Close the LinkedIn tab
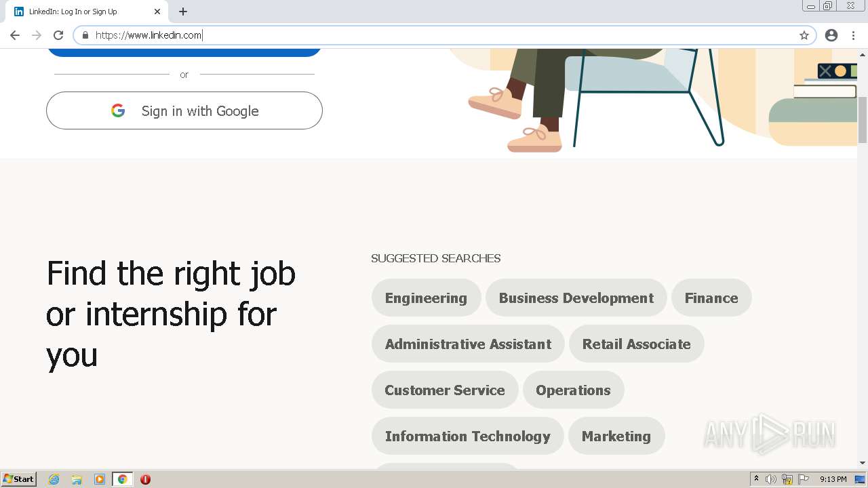 [157, 12]
